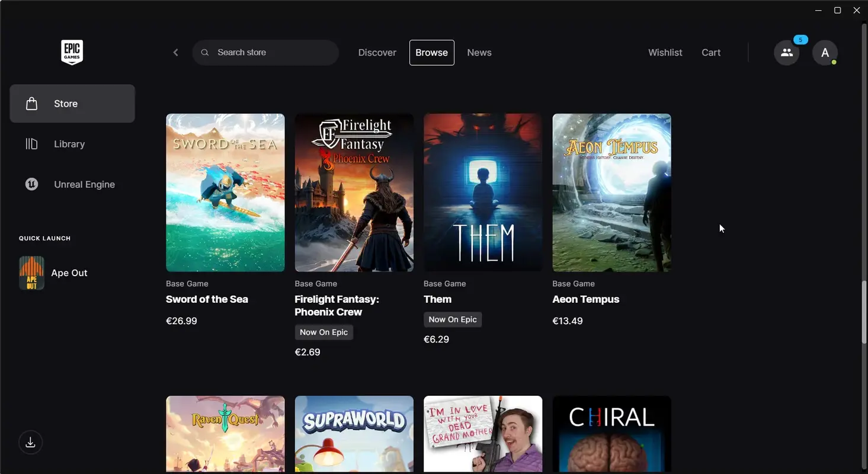
Task: Open the Them game thumbnail
Action: coord(482,193)
